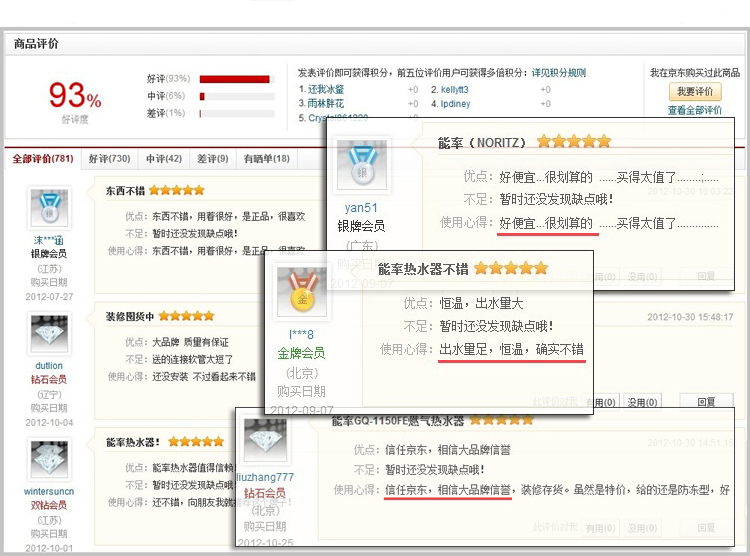
Task: Click 没用(0) on the 15:48:17 review
Action: point(642,402)
